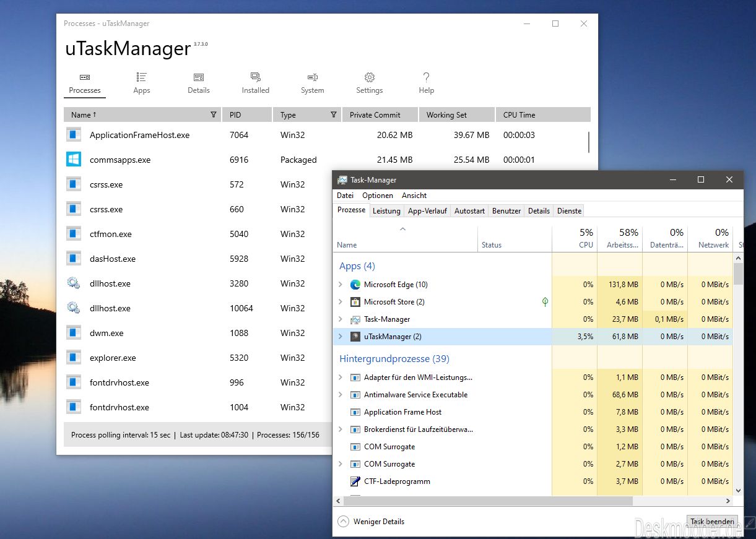
Task: Click the Task-Manager horizontal scrollbar thumb
Action: coord(488,501)
